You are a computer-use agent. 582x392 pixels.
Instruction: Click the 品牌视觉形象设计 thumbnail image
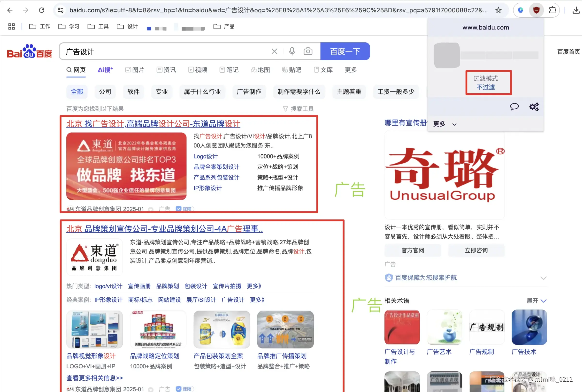pos(95,330)
